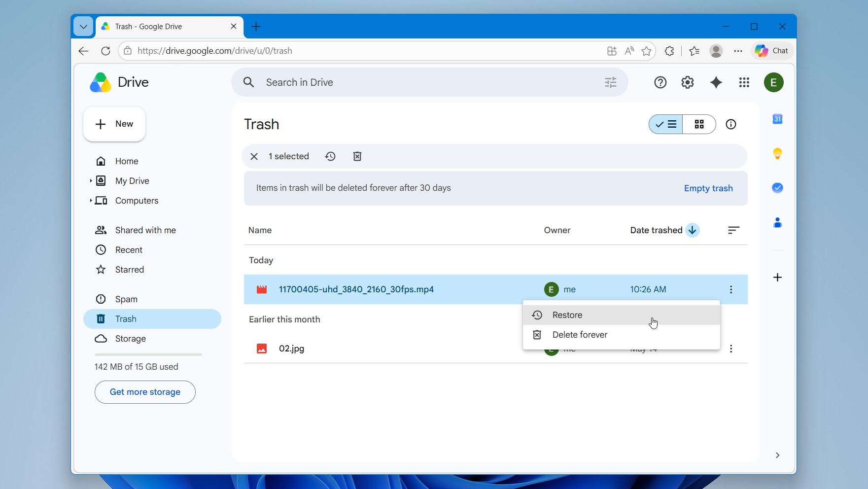The height and width of the screenshot is (489, 868).
Task: Click the Gemini sparkle icon
Action: pos(716,82)
